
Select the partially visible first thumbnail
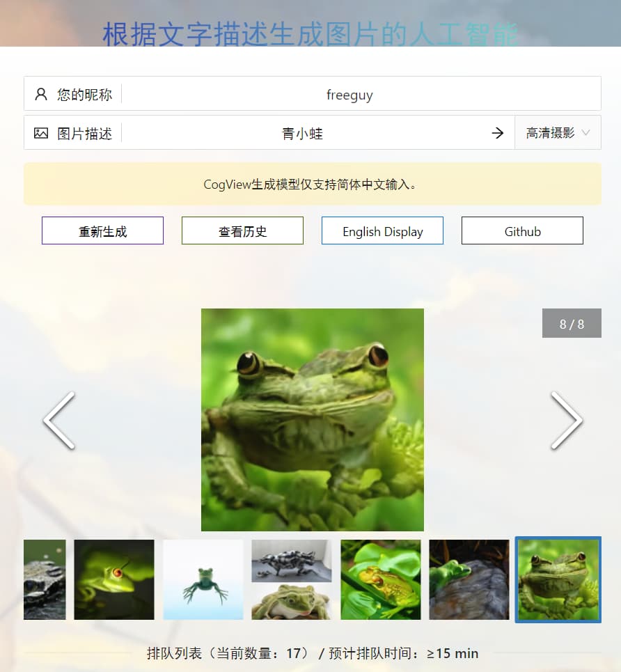[x=45, y=579]
